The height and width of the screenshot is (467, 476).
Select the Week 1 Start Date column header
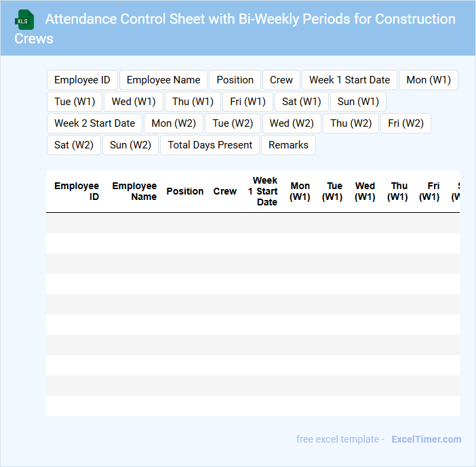pyautogui.click(x=263, y=191)
